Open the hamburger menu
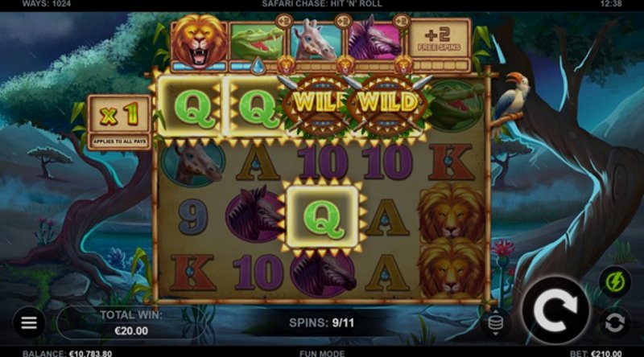This screenshot has width=644, height=357. pyautogui.click(x=29, y=322)
